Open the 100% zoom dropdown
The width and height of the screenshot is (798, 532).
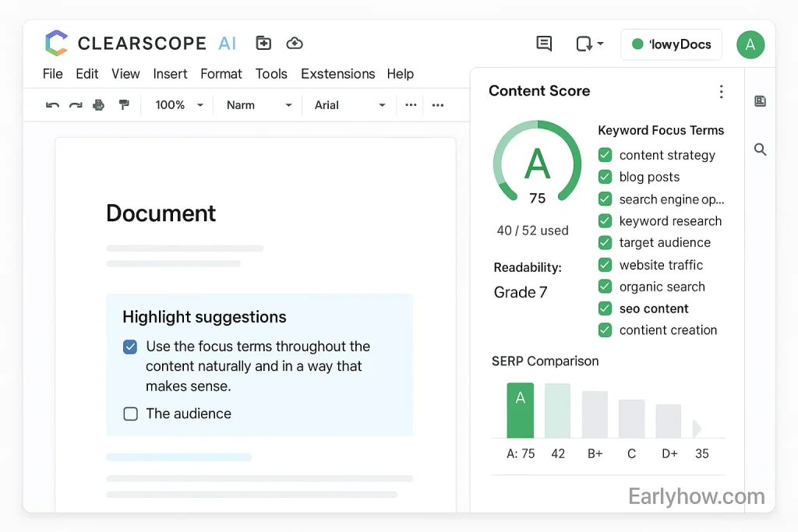click(179, 105)
